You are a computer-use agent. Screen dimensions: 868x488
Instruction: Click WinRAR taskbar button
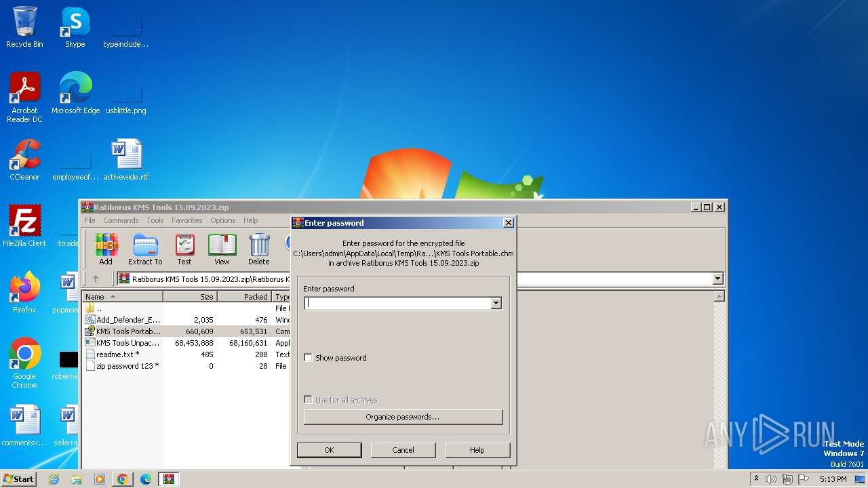coord(168,479)
